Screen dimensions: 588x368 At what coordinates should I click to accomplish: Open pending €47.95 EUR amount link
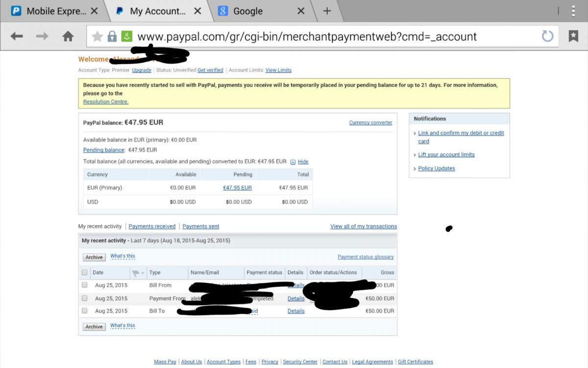[237, 187]
